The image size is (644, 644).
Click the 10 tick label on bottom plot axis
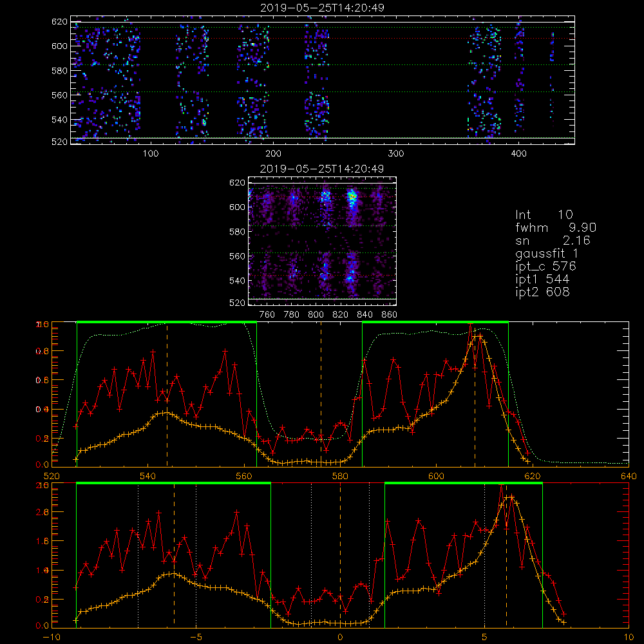(629, 638)
